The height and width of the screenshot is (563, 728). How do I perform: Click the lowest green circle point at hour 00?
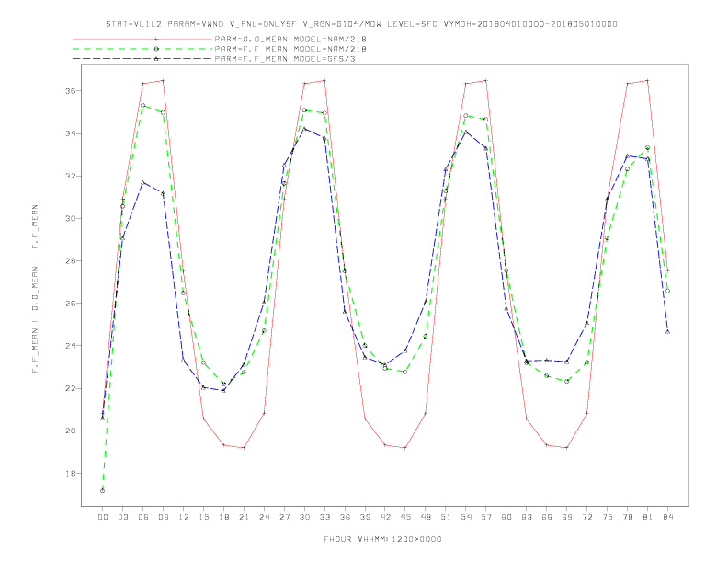pyautogui.click(x=103, y=491)
